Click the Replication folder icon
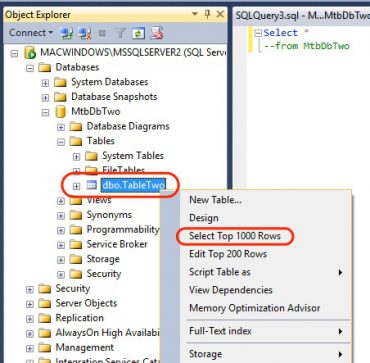This screenshot has height=363, width=370. 44,318
